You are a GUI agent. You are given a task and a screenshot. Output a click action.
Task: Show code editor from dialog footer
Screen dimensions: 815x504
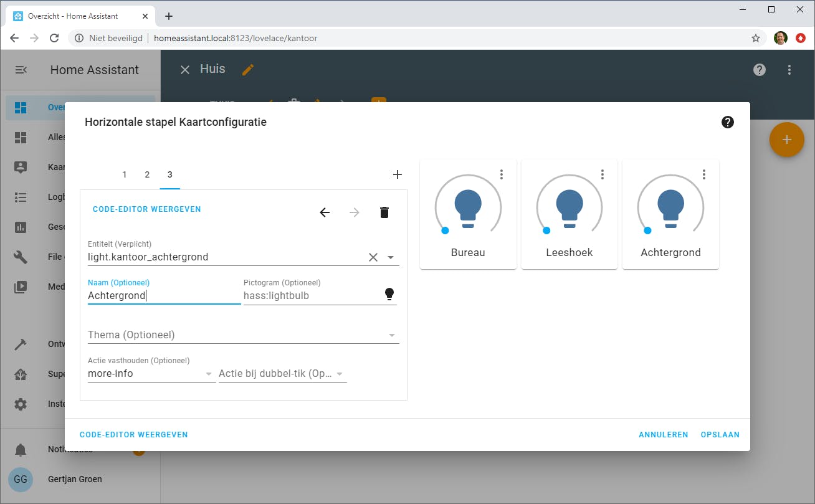pos(134,435)
